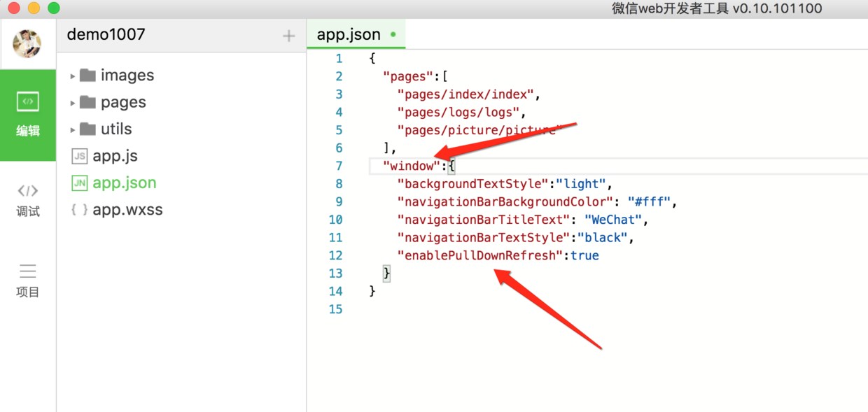The image size is (868, 412).
Task: Click the "light" value on line 8
Action: 581,184
